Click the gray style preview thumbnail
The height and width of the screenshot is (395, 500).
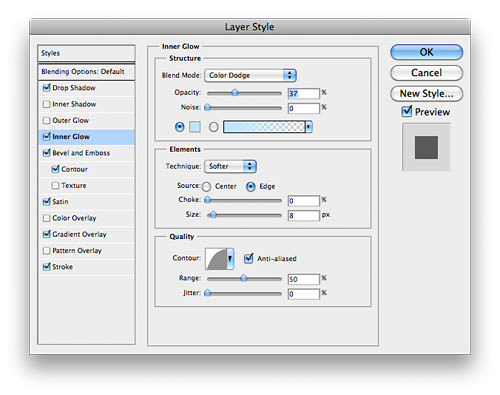pos(426,147)
